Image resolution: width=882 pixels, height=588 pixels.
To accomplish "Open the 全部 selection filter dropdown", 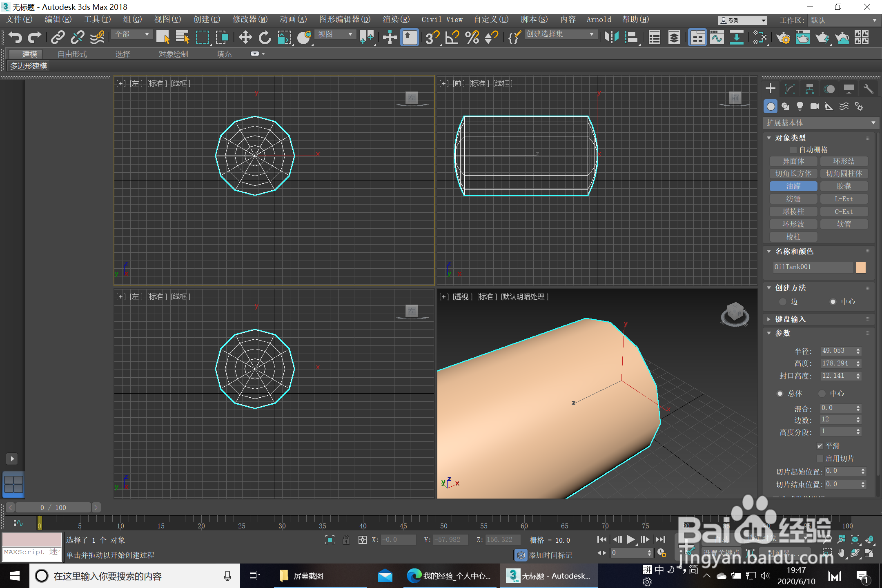I will click(132, 35).
